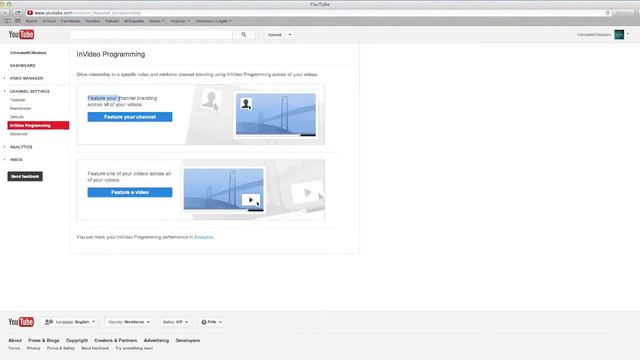
Task: Open Dashboard in the sidebar
Action: click(22, 66)
